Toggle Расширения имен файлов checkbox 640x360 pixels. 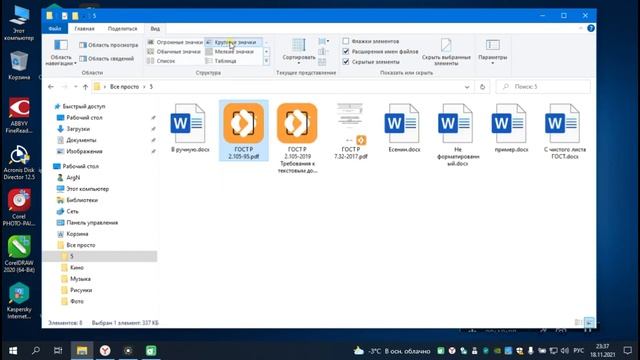tap(346, 51)
